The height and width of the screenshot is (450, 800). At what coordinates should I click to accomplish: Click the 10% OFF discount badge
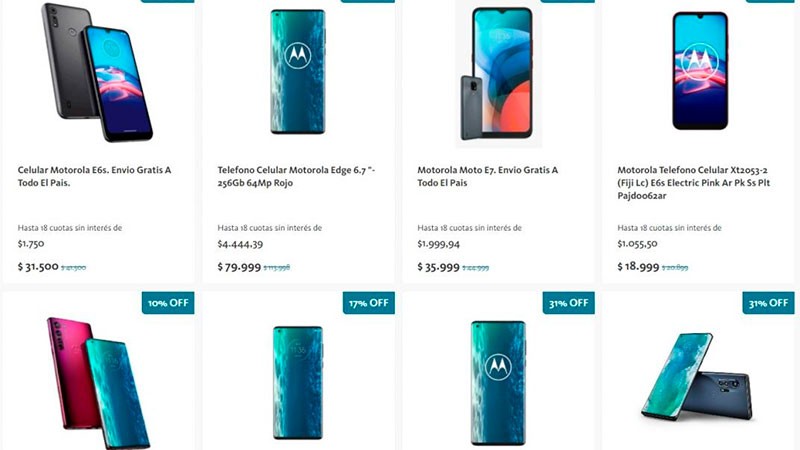tap(168, 303)
